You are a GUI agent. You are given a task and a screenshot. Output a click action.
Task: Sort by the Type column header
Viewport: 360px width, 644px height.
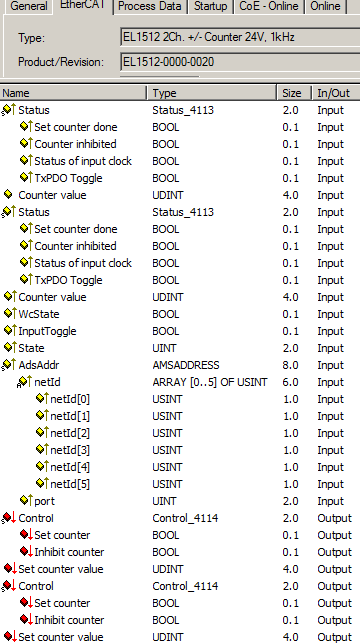click(212, 93)
